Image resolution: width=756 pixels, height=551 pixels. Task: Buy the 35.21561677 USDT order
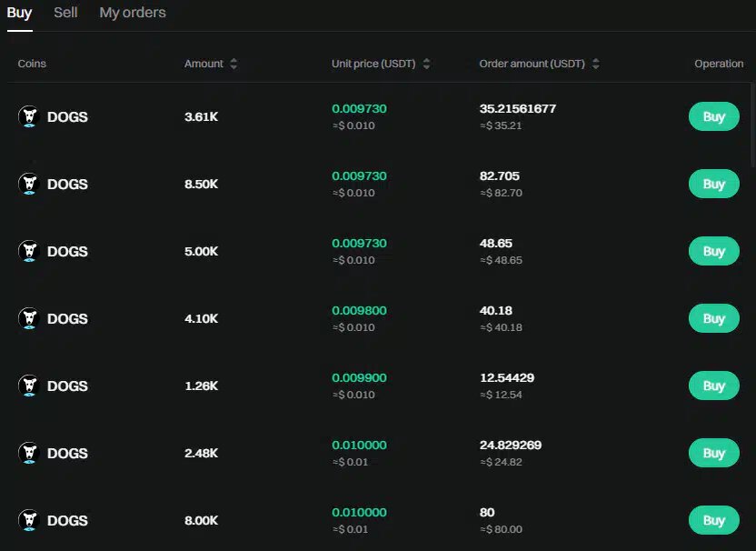tap(713, 116)
